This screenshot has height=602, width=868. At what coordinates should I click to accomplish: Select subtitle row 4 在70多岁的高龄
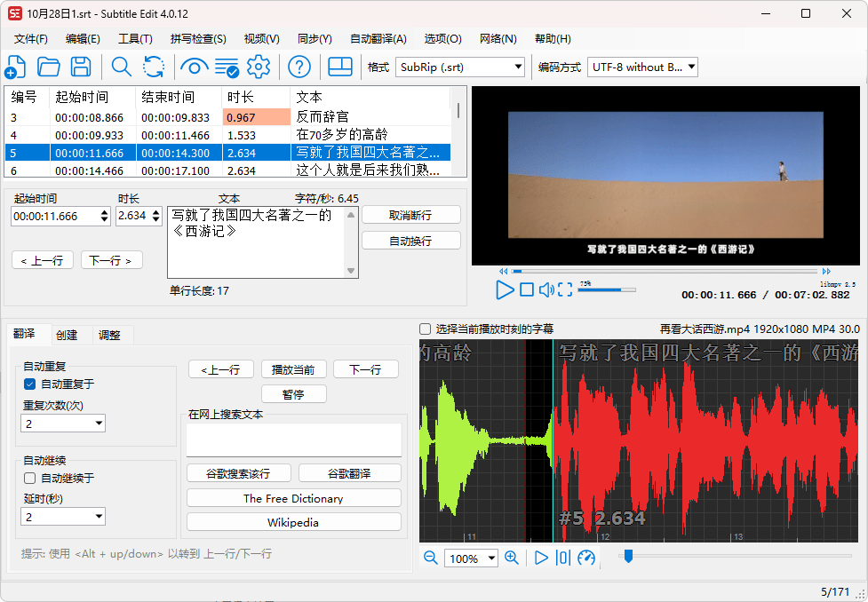point(227,135)
